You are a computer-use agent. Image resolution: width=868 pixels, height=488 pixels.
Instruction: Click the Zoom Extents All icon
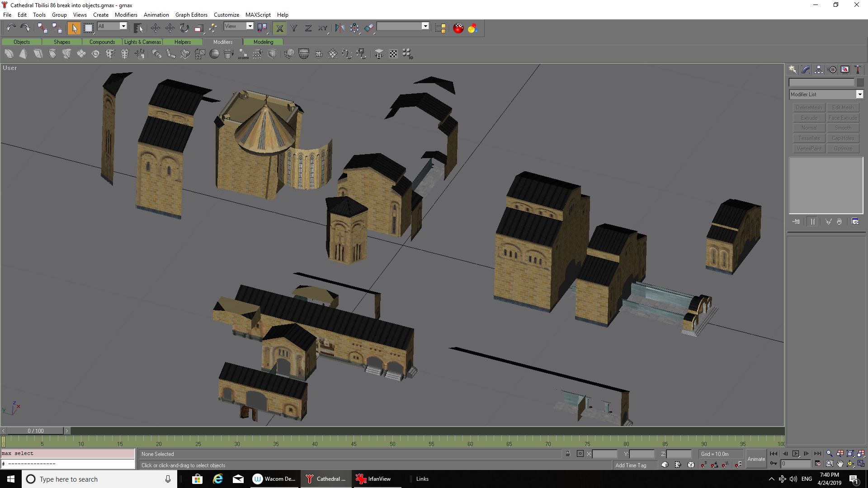tap(861, 454)
